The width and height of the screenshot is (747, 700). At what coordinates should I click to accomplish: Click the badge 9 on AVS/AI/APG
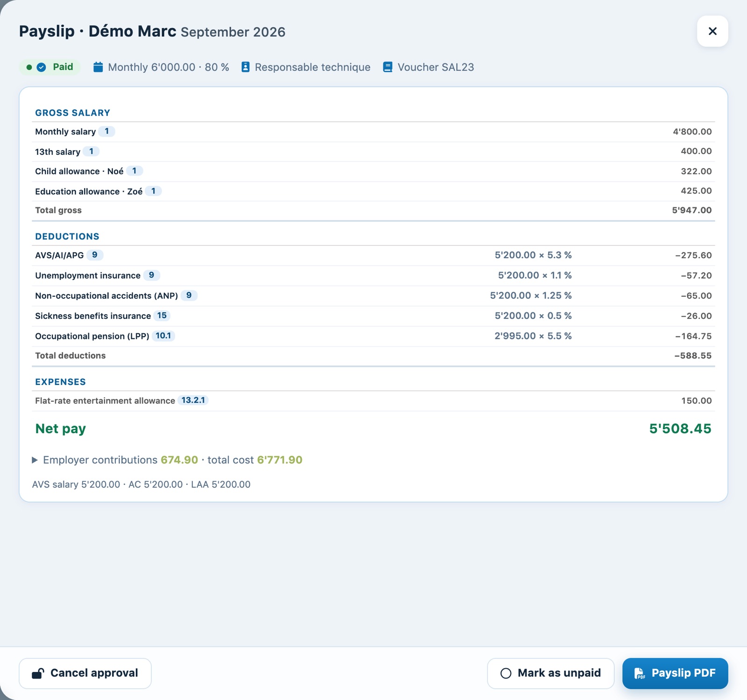click(x=95, y=255)
